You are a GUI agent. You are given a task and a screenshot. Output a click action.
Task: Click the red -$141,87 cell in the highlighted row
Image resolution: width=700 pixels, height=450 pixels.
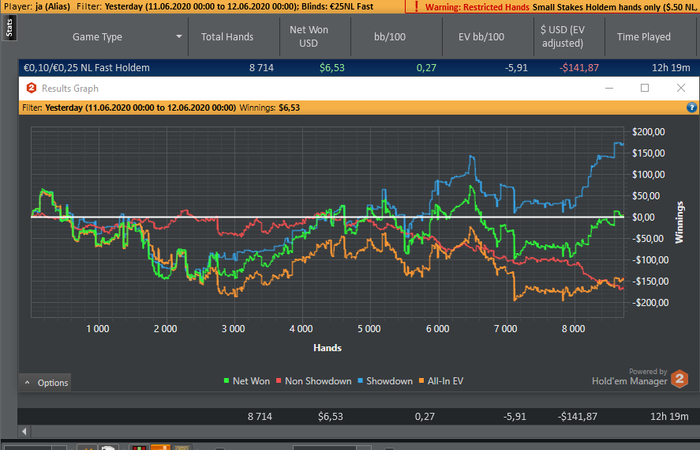(x=579, y=68)
